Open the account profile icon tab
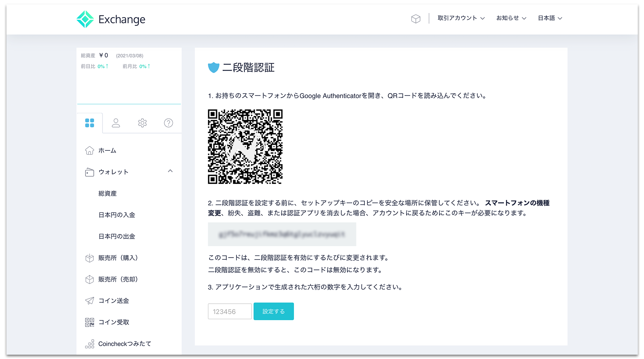644x359 pixels. [x=116, y=123]
